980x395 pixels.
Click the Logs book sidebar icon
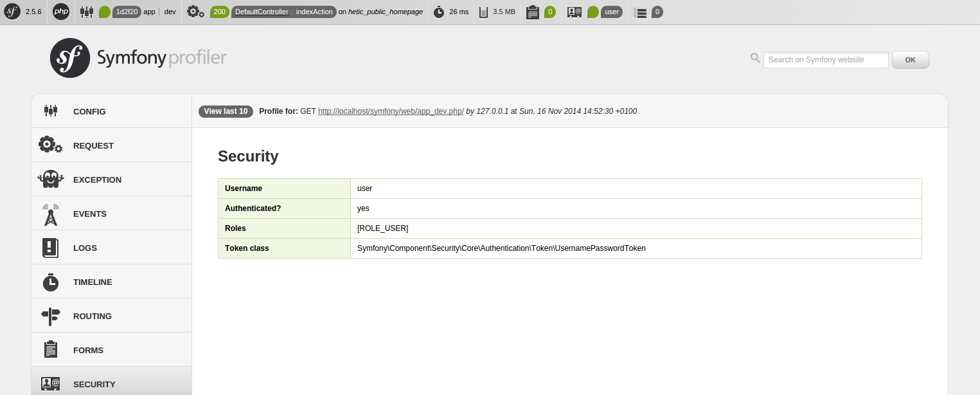(51, 248)
